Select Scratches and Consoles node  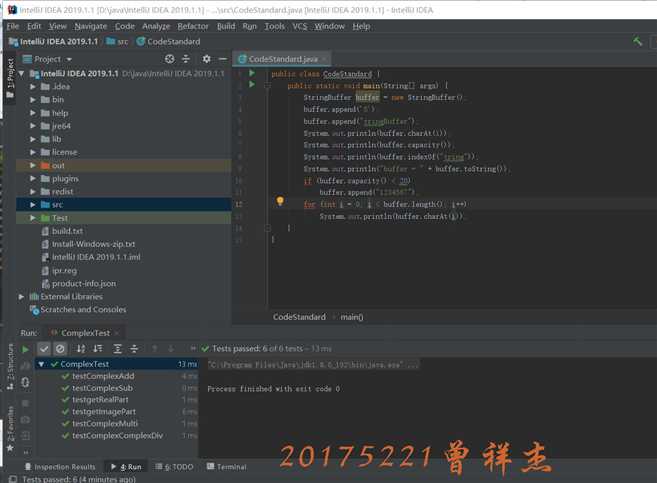pos(83,310)
